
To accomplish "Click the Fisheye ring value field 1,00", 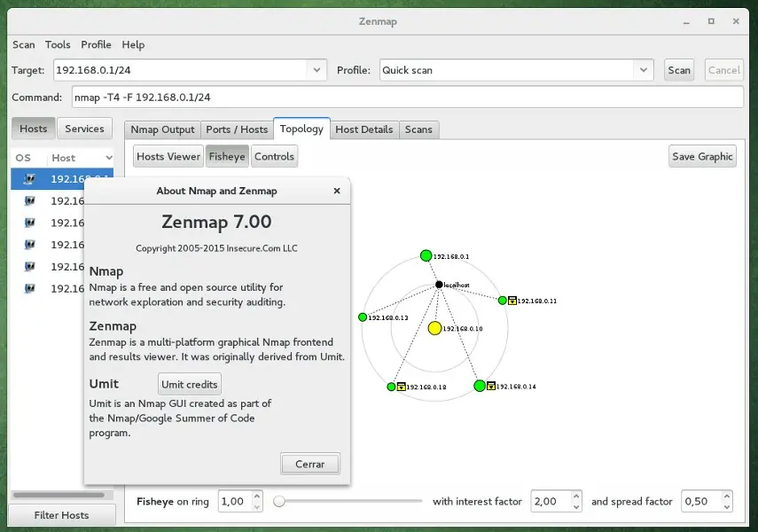I will pos(236,502).
